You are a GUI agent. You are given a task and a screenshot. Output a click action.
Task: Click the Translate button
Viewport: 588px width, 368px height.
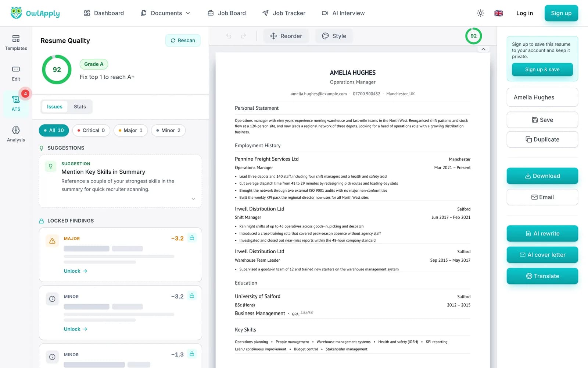[542, 276]
